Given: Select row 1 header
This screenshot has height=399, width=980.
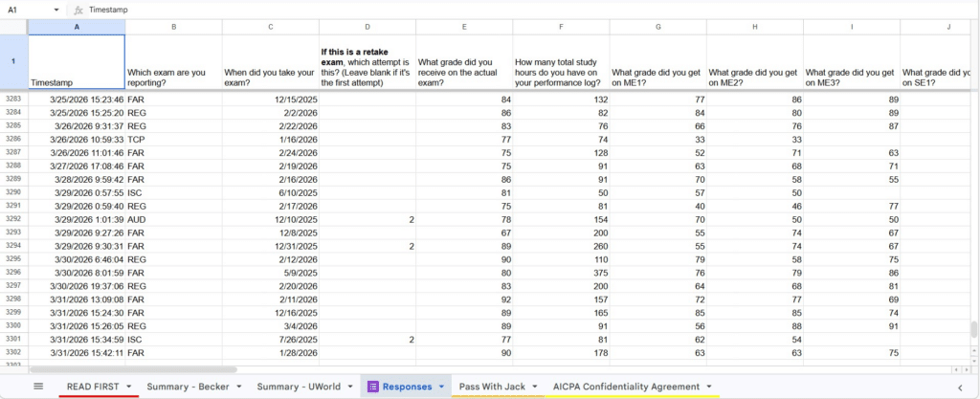Looking at the screenshot, I should (x=13, y=62).
